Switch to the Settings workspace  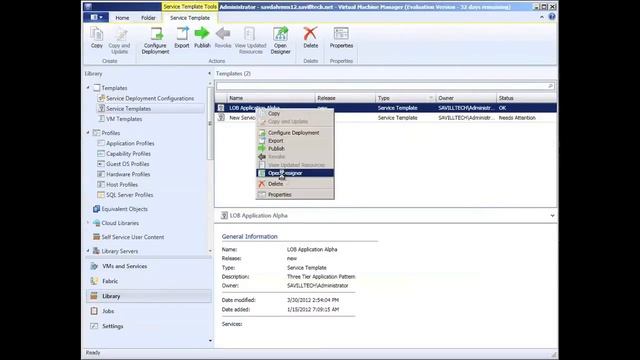coord(149,326)
